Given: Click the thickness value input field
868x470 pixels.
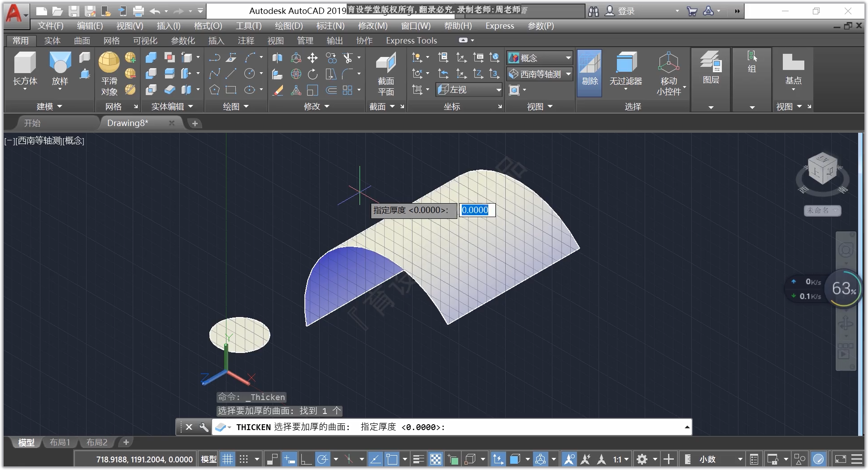Looking at the screenshot, I should (477, 210).
